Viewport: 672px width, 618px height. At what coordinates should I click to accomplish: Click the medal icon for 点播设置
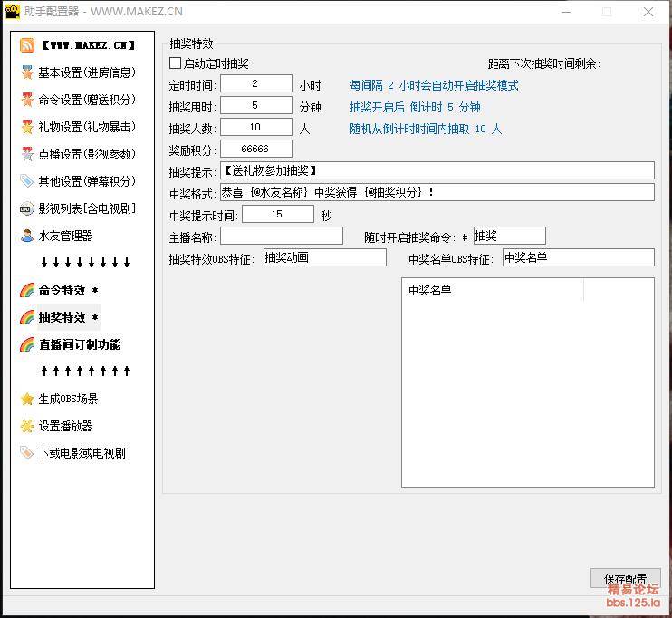[27, 154]
